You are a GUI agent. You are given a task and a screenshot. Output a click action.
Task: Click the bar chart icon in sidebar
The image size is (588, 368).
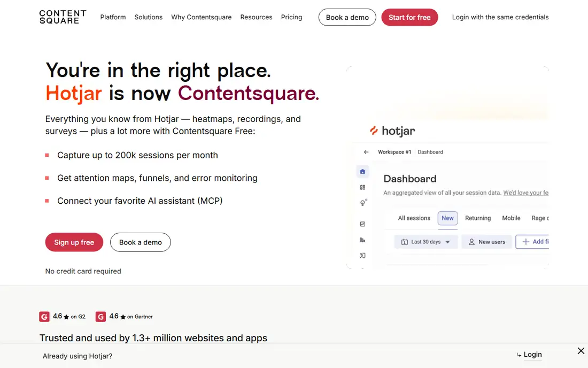point(362,240)
